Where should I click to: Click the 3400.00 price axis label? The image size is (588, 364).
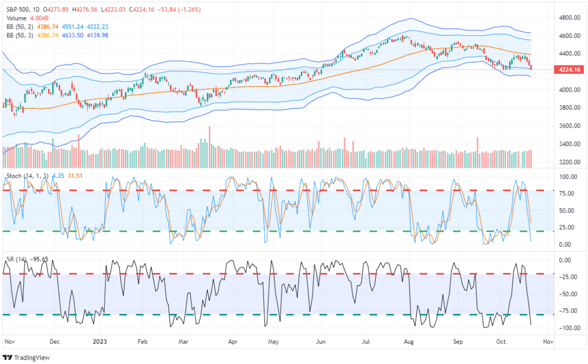(x=570, y=144)
